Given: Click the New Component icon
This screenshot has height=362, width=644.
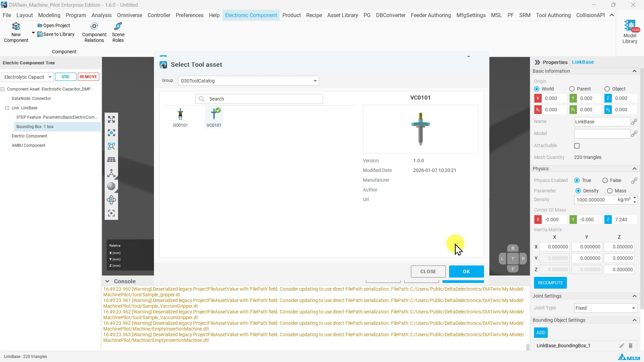Looking at the screenshot, I should 16,26.
